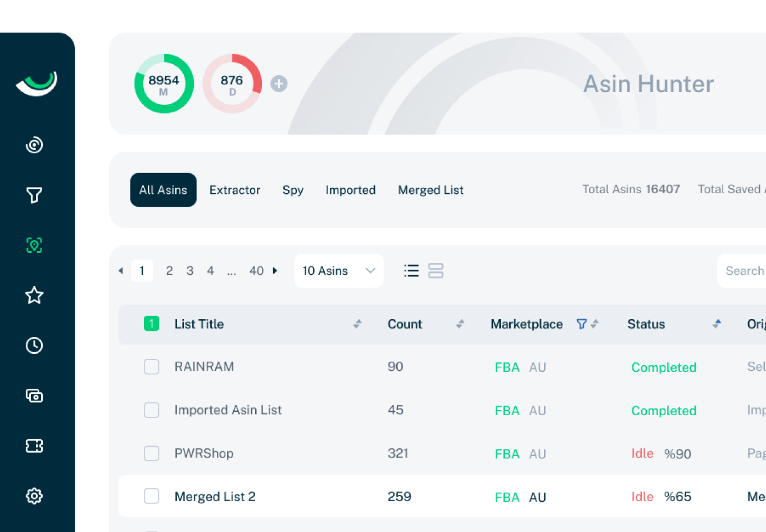
Task: Select the All Asins tab
Action: coord(163,190)
